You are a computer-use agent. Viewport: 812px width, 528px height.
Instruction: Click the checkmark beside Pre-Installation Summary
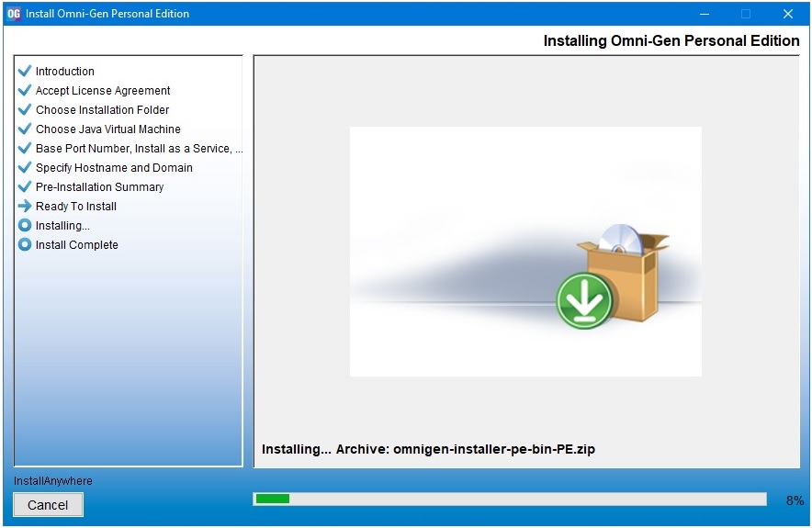[24, 186]
